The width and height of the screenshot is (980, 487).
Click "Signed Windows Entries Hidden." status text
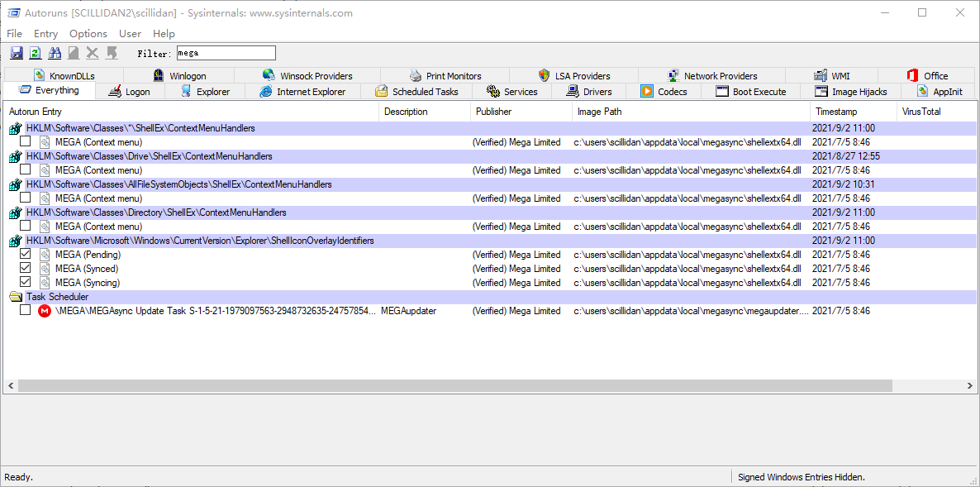coord(802,477)
